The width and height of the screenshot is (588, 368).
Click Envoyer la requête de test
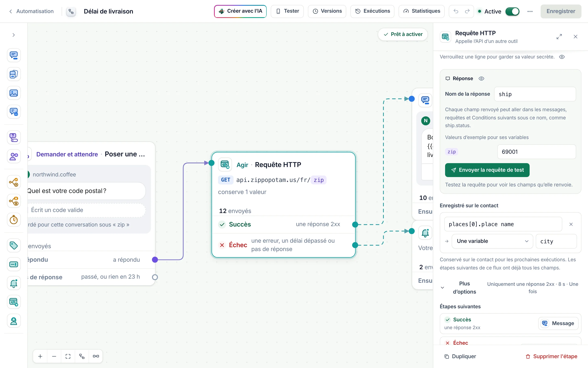[487, 170]
